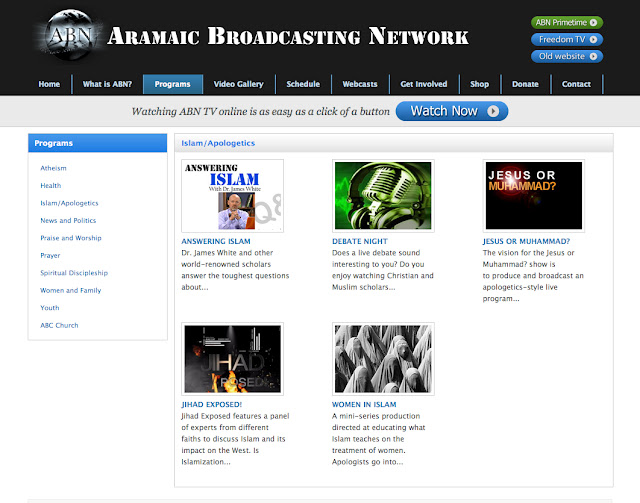Click Aramaic Broadcasting Network title text
The image size is (640, 503).
pyautogui.click(x=288, y=36)
